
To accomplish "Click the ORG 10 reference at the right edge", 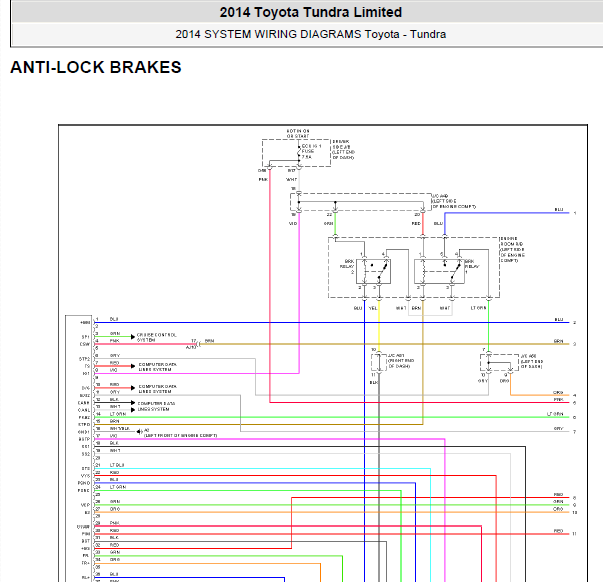I will point(565,510).
